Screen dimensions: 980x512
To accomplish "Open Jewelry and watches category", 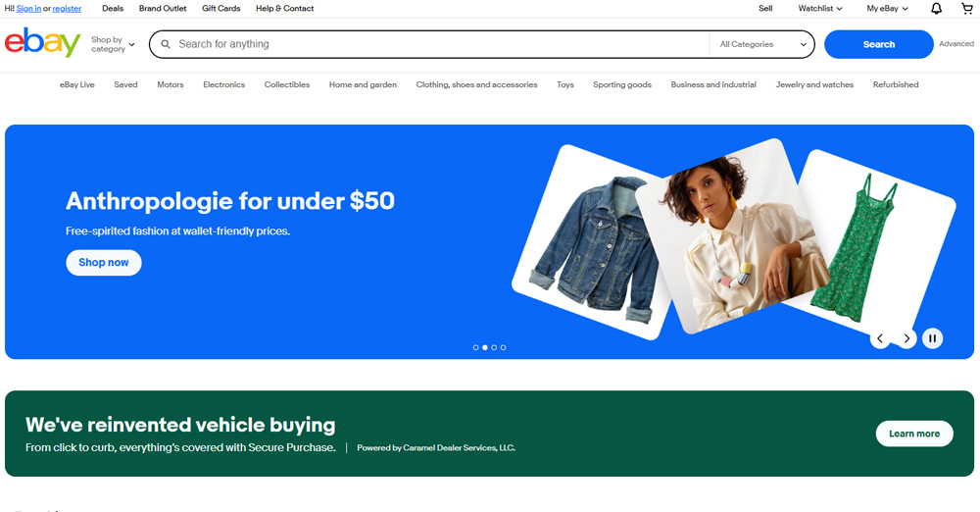I will pyautogui.click(x=814, y=84).
